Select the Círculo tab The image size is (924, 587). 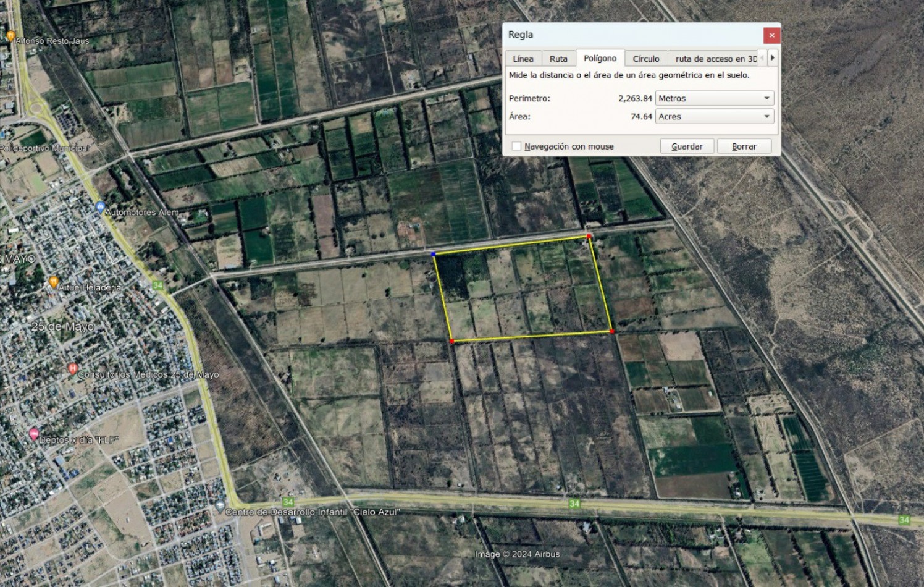coord(645,59)
